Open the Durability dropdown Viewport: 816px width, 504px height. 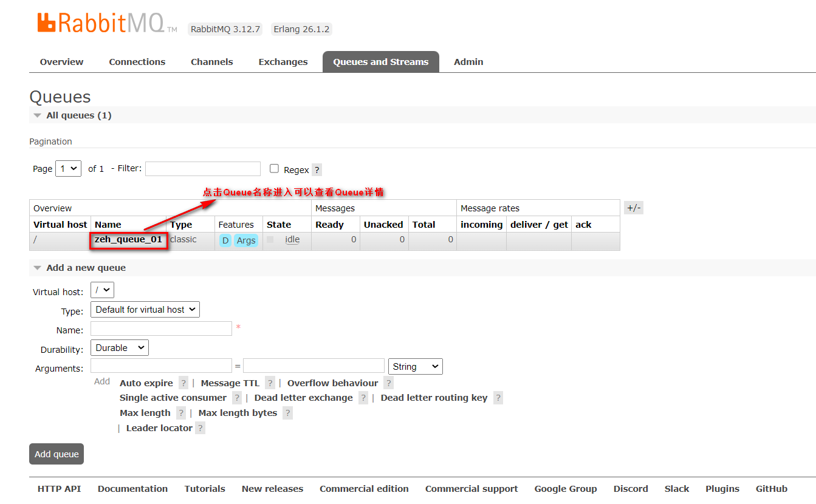pos(119,348)
